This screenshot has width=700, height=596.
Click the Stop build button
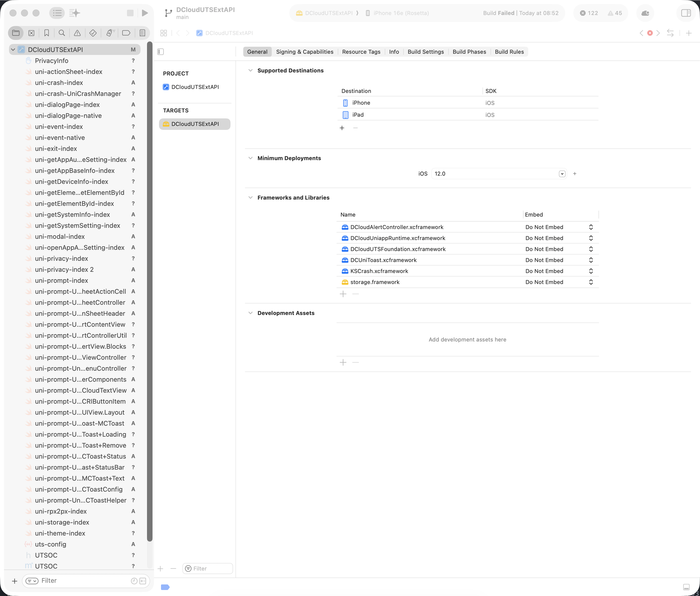coord(130,13)
